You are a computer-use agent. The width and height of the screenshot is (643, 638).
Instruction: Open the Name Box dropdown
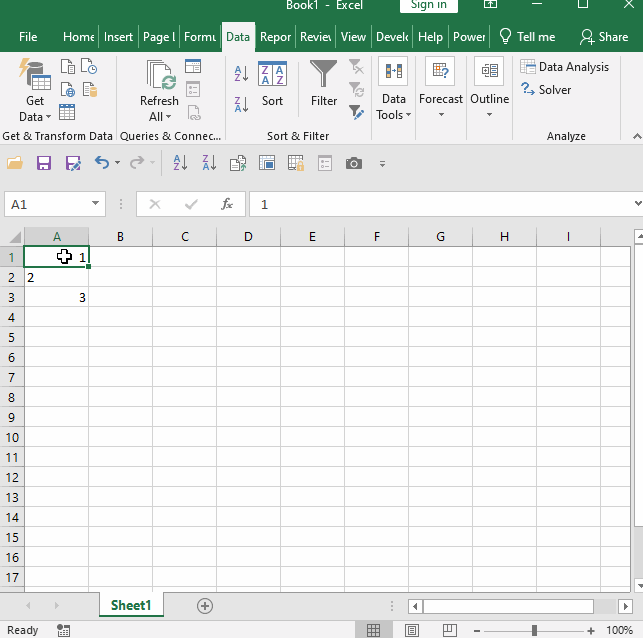(x=96, y=203)
